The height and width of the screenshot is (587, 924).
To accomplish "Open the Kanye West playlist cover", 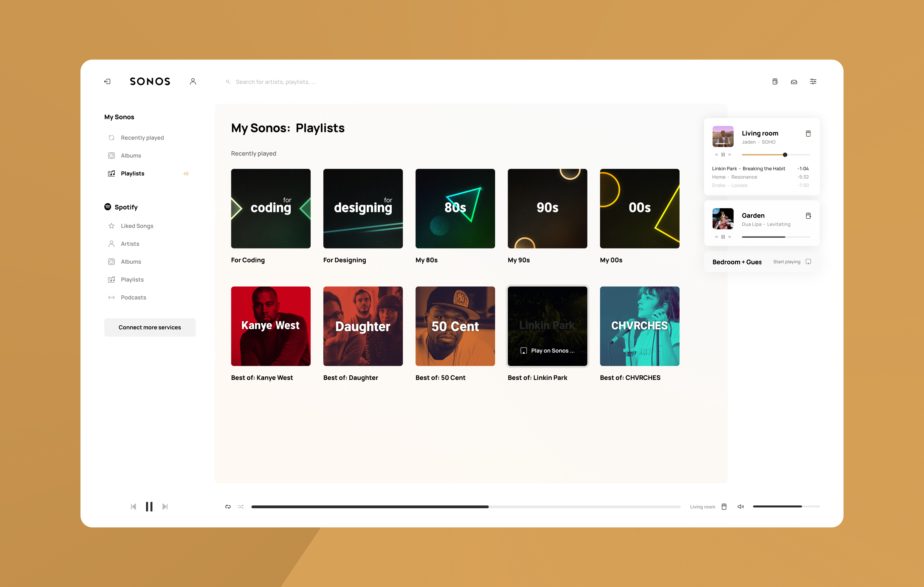I will pyautogui.click(x=271, y=326).
